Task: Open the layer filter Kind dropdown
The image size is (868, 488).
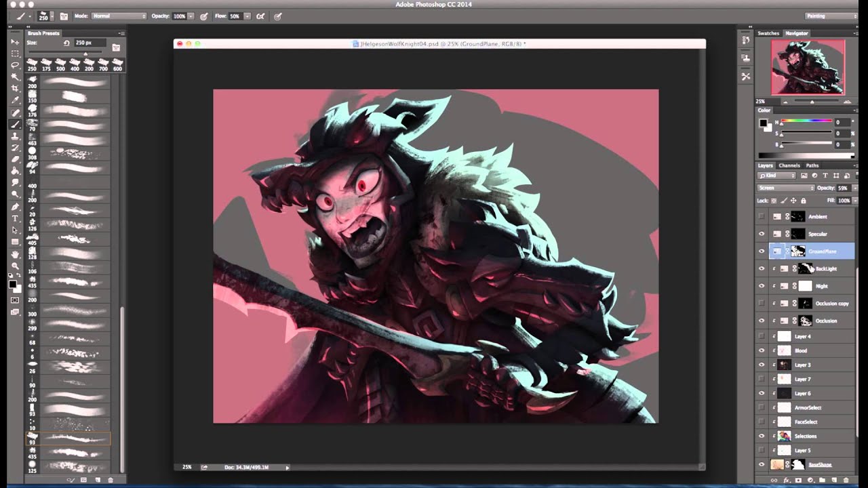Action: click(776, 176)
